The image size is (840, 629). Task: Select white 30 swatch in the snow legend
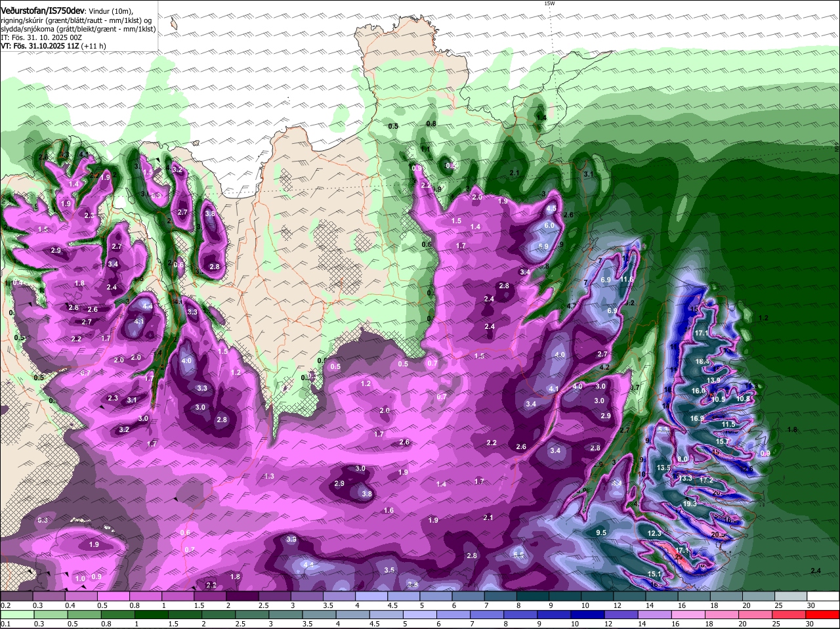[823, 596]
